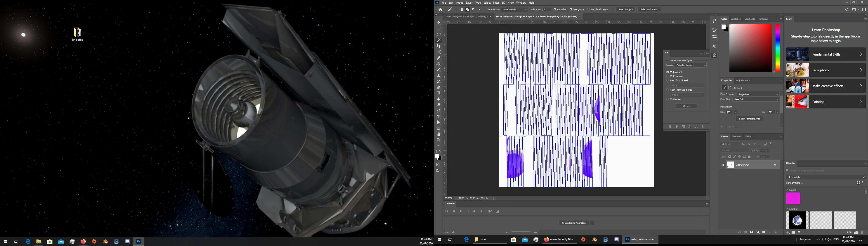Open the Source Selected Layer(s) dropdown
The width and height of the screenshot is (868, 246).
[691, 65]
